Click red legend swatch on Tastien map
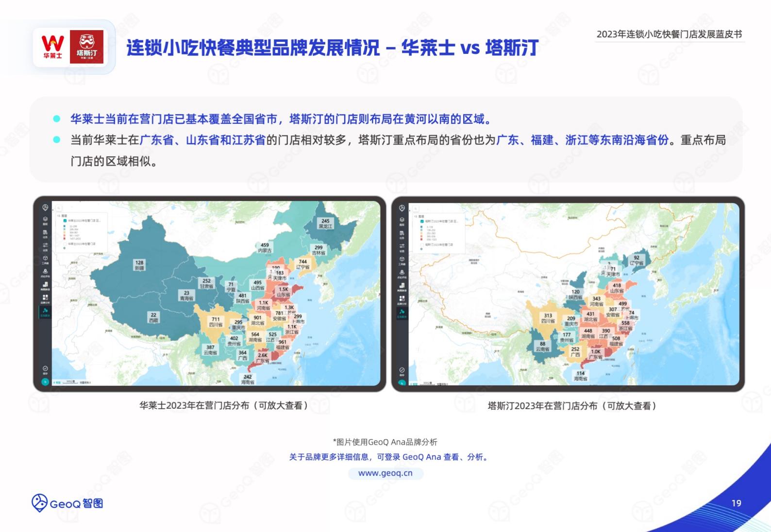 (x=421, y=239)
